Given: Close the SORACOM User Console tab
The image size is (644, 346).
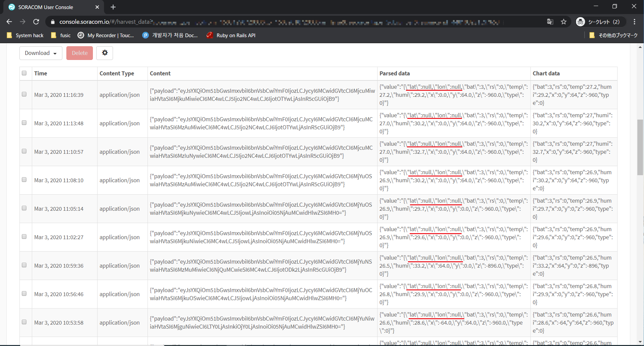Looking at the screenshot, I should pyautogui.click(x=97, y=7).
